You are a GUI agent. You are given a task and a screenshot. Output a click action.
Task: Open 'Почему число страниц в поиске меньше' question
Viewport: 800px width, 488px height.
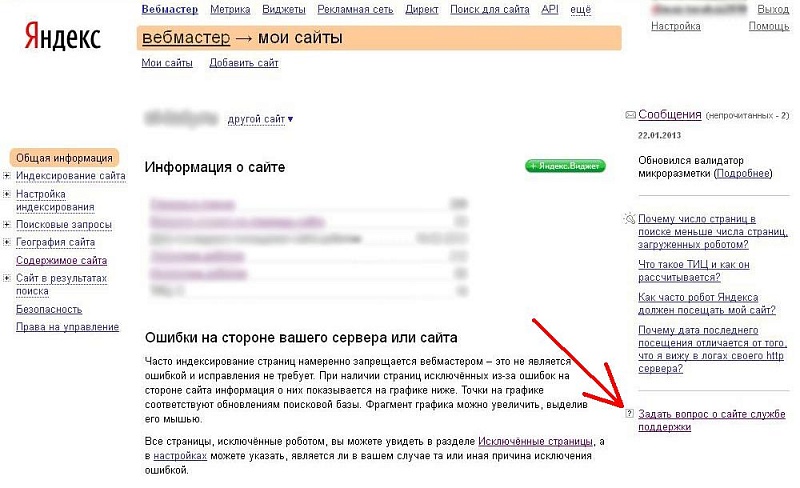(x=713, y=232)
